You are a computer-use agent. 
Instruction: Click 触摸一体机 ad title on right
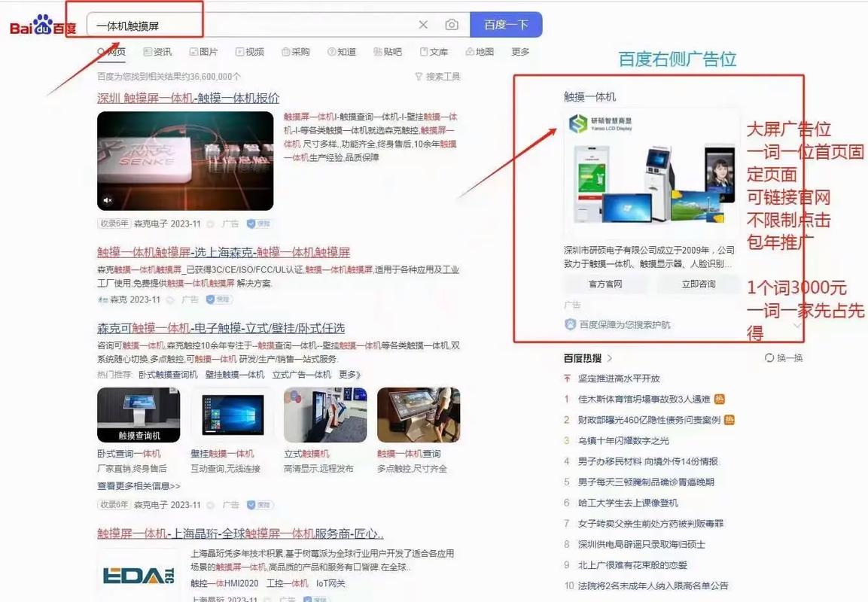point(590,97)
